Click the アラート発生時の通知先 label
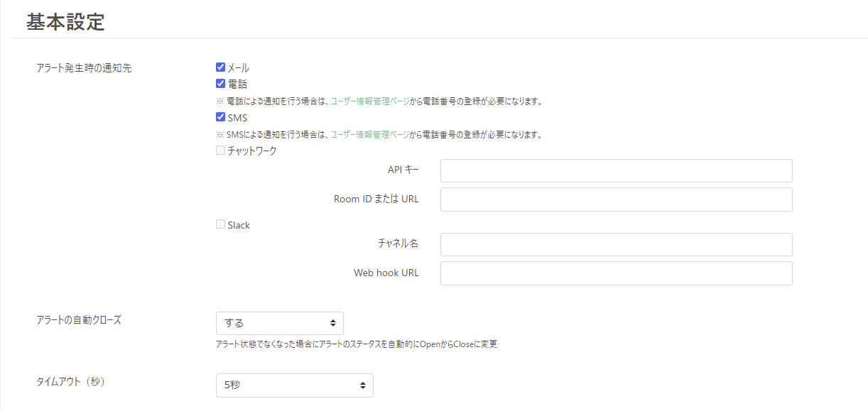 click(x=84, y=68)
